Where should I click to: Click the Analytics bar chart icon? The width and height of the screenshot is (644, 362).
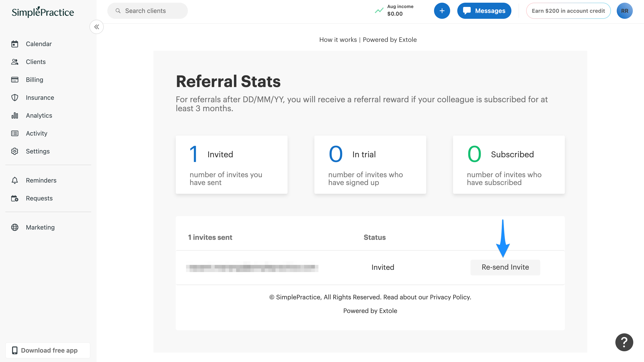point(15,115)
